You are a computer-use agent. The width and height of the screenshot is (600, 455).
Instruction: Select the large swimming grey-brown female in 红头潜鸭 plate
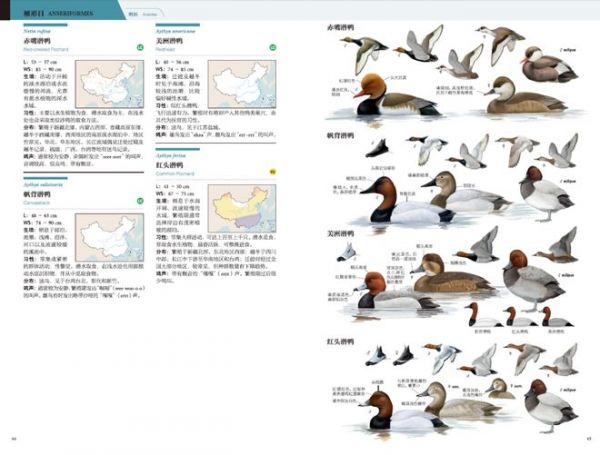pos(459,401)
